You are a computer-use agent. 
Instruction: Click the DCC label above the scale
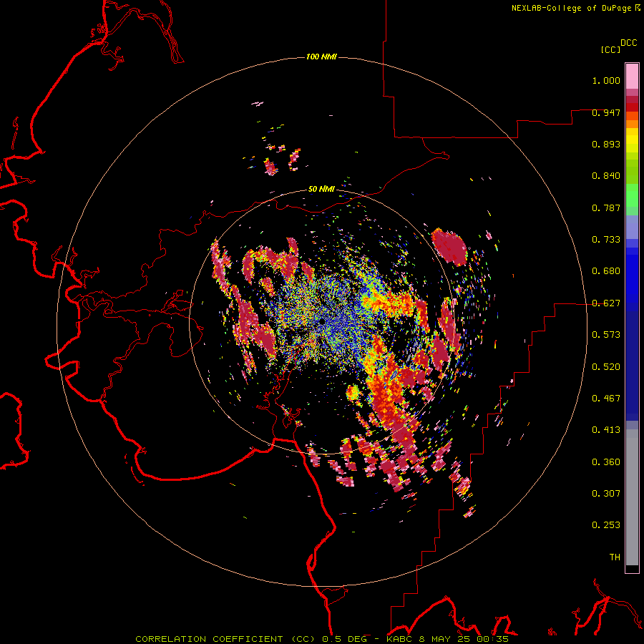(628, 43)
